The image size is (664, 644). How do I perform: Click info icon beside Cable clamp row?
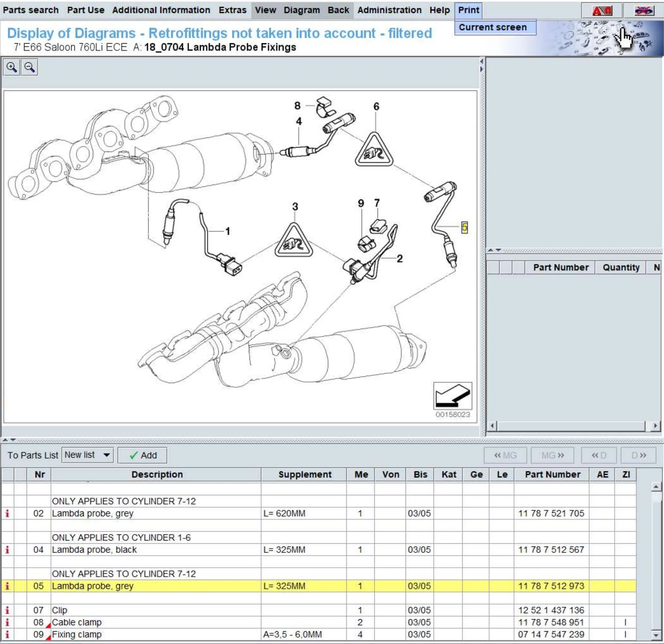pos(7,622)
